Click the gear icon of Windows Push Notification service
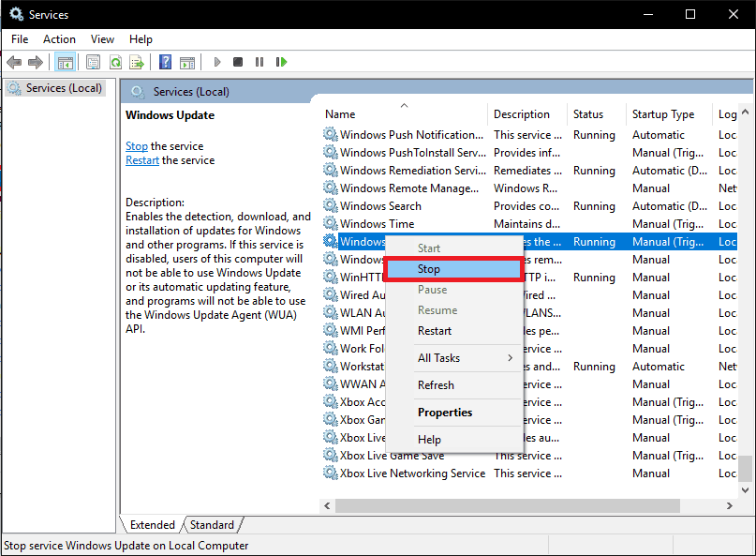This screenshot has height=556, width=756. pos(331,135)
